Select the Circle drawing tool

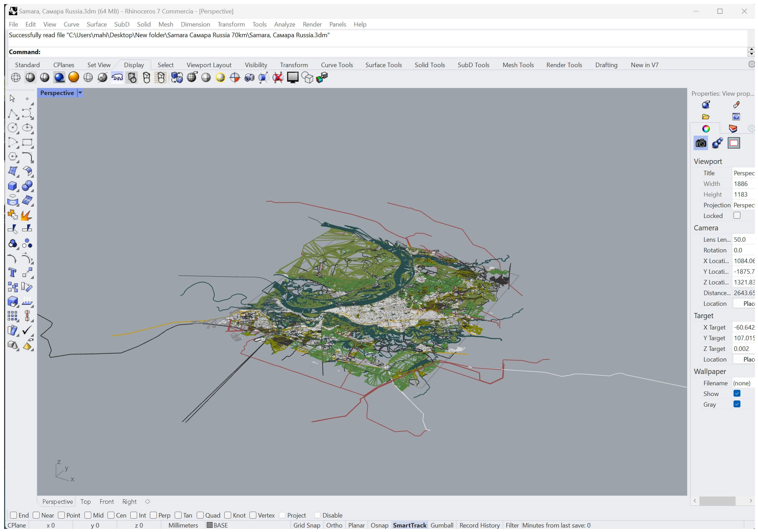click(x=12, y=128)
